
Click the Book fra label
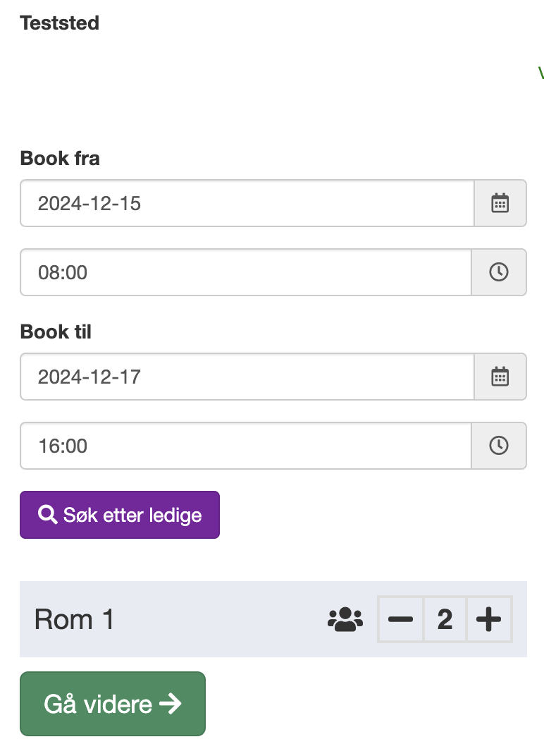[60, 158]
